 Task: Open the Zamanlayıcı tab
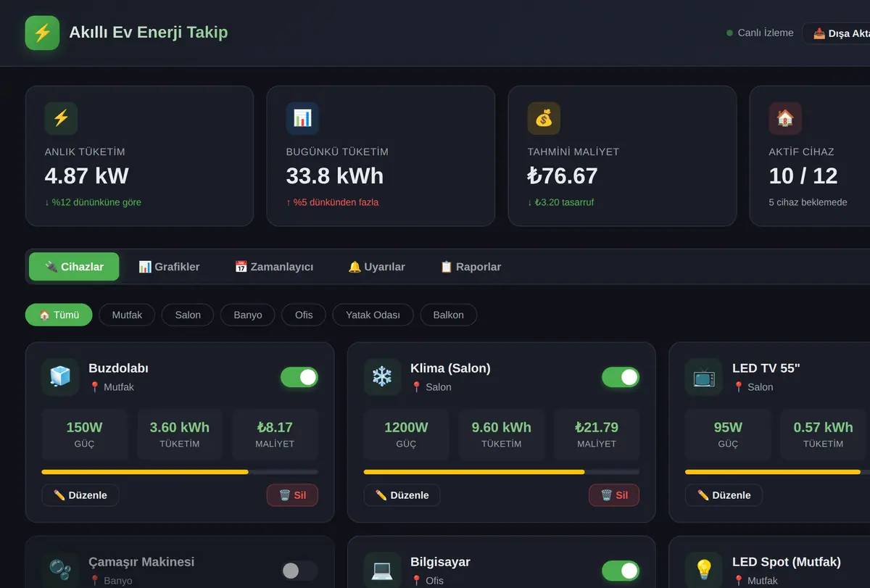tap(274, 267)
